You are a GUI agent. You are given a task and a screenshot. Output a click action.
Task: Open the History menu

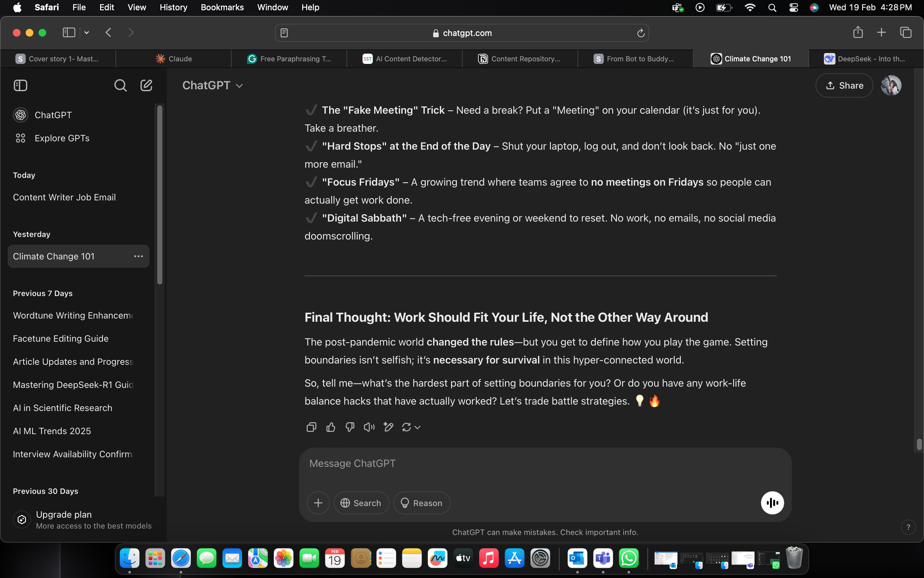pos(173,7)
